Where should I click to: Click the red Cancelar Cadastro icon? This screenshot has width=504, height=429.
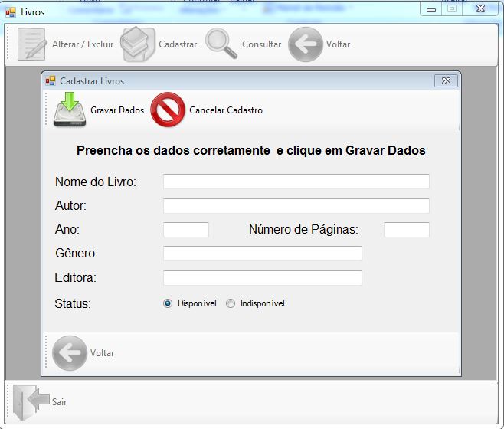(168, 110)
